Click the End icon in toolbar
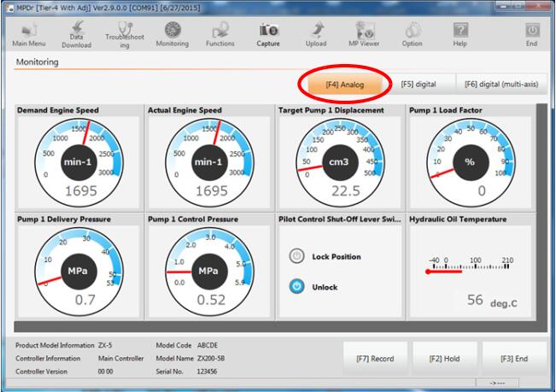 point(531,34)
